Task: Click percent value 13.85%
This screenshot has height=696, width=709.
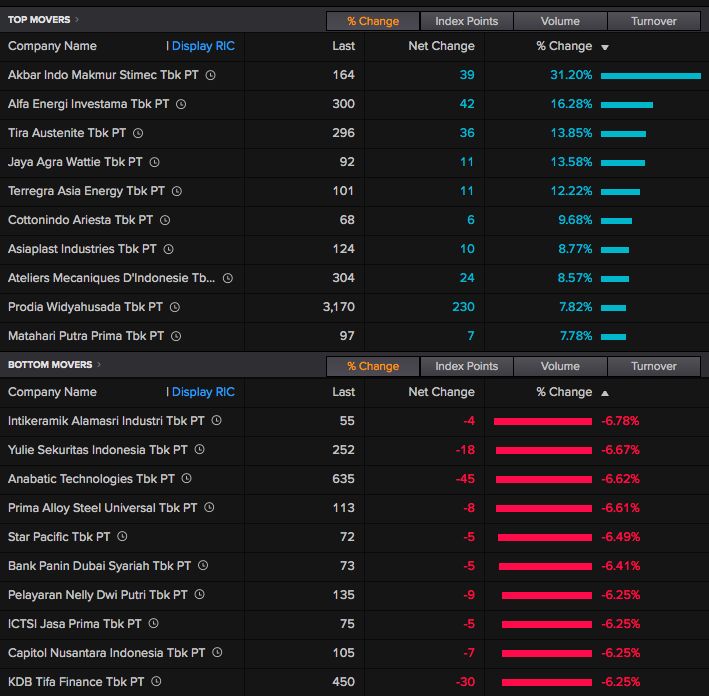Action: [571, 133]
